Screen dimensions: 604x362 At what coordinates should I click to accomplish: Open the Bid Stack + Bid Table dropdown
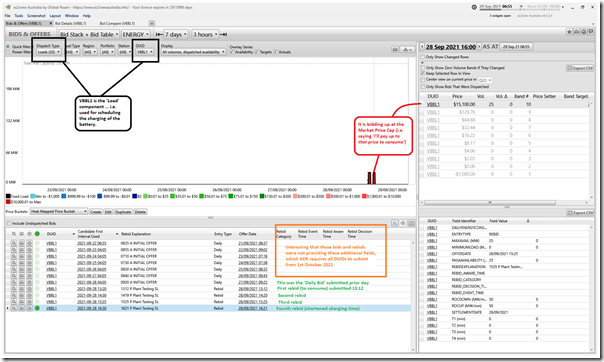click(89, 34)
